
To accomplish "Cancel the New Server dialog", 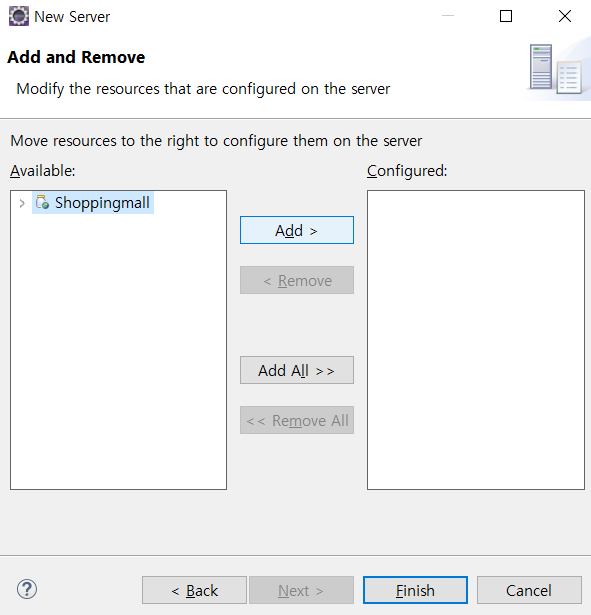I will coord(529,590).
